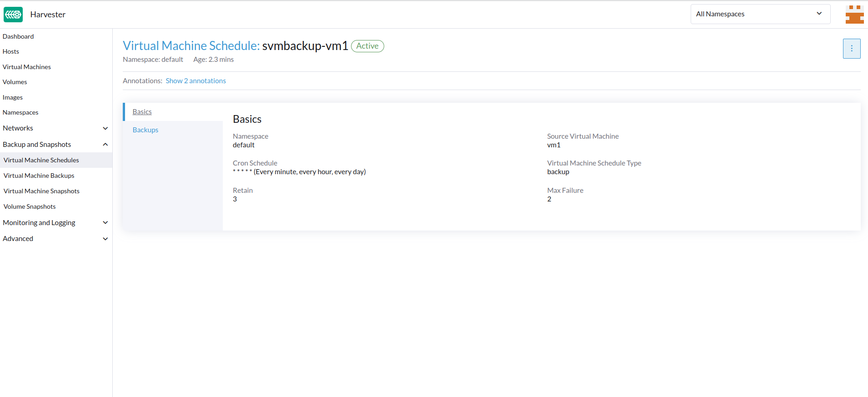This screenshot has width=868, height=397.
Task: Expand the Advanced section
Action: (x=105, y=239)
